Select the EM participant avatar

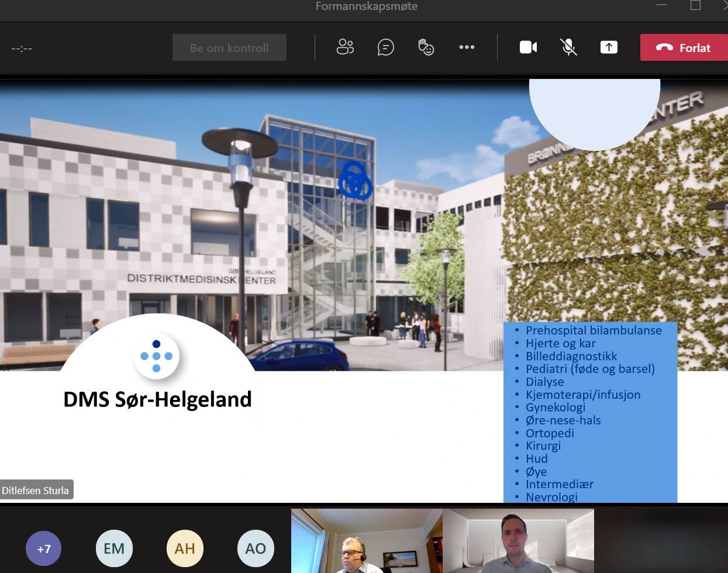[114, 548]
